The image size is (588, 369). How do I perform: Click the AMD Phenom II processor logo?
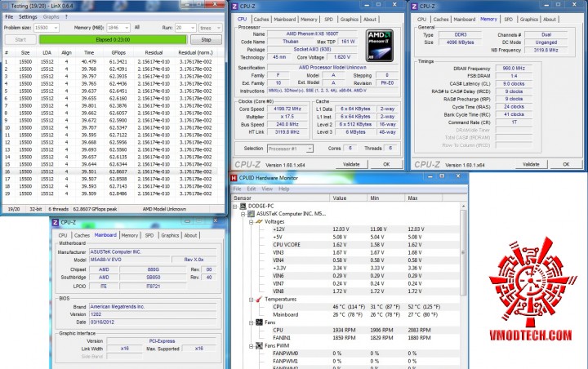(x=380, y=46)
